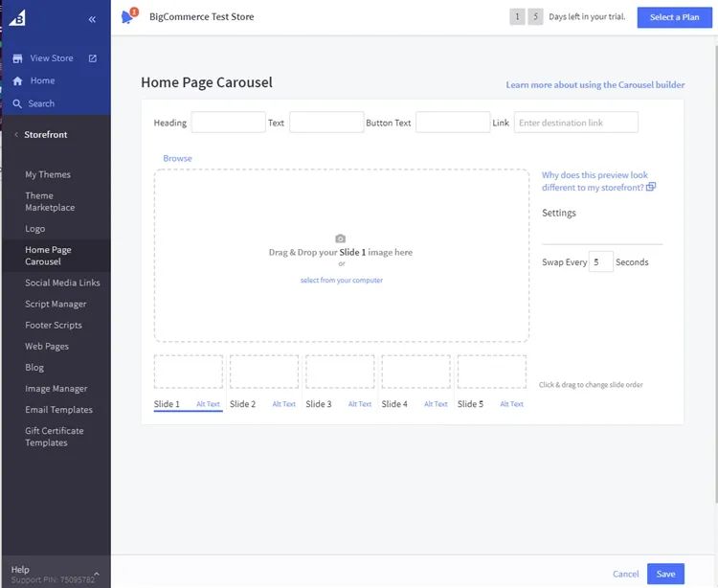Screen dimensions: 718x588
Task: Open Learn more about Carousel builder link
Action: [x=595, y=84]
